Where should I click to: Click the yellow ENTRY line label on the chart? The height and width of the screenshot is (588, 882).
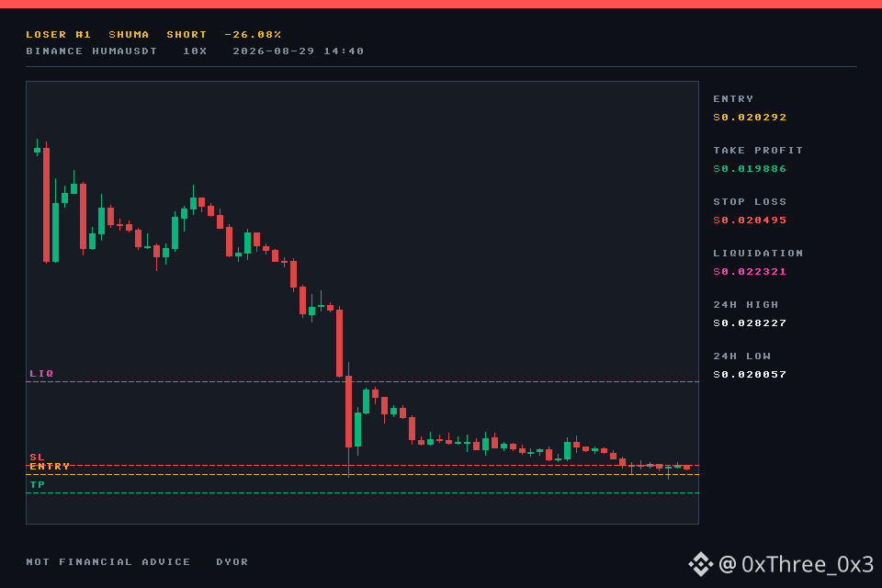50,467
